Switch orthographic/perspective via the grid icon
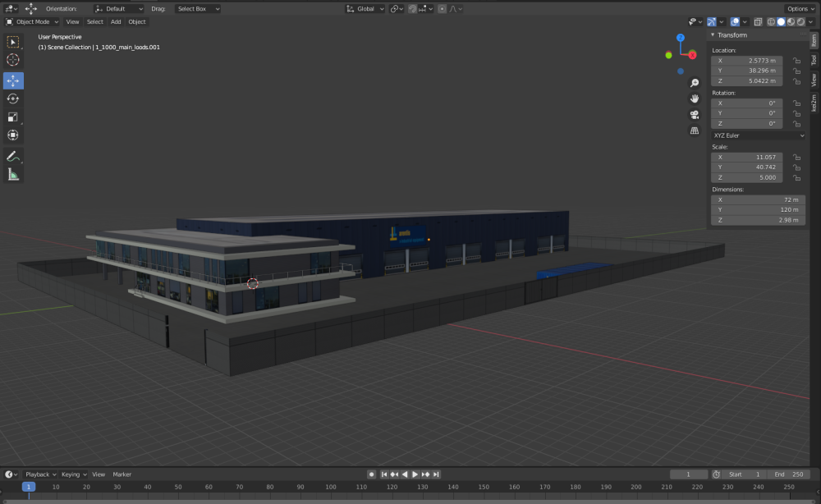 (695, 130)
